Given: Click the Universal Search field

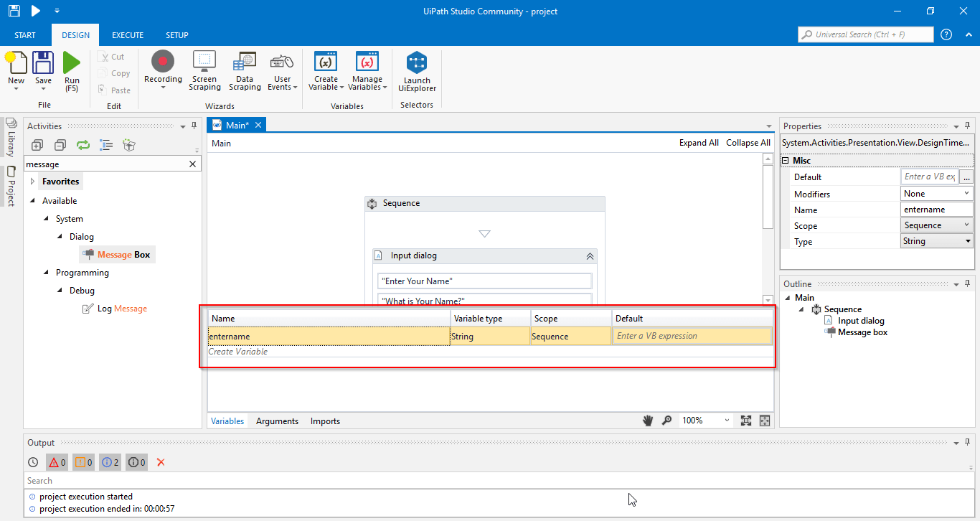Looking at the screenshot, I should click(866, 34).
